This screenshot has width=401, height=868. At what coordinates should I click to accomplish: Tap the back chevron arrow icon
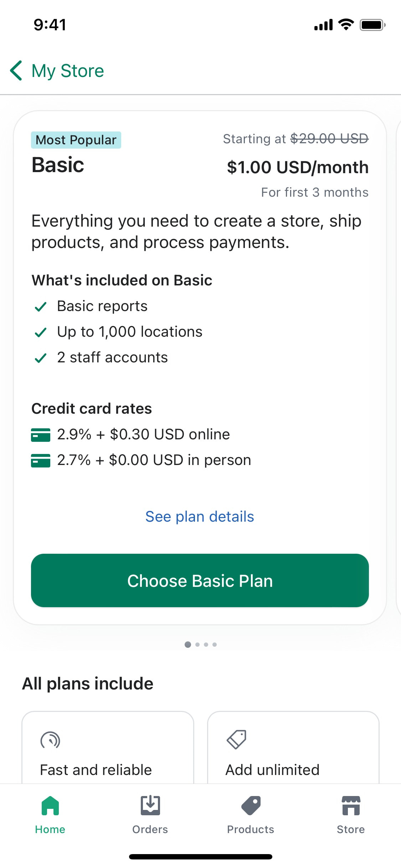coord(16,71)
